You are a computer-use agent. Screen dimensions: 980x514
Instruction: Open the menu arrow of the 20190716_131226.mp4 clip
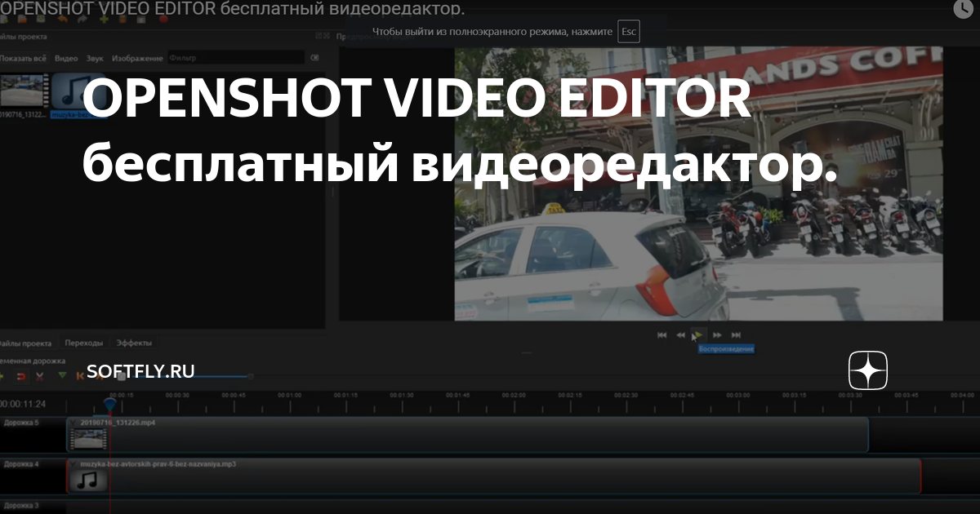[x=73, y=423]
